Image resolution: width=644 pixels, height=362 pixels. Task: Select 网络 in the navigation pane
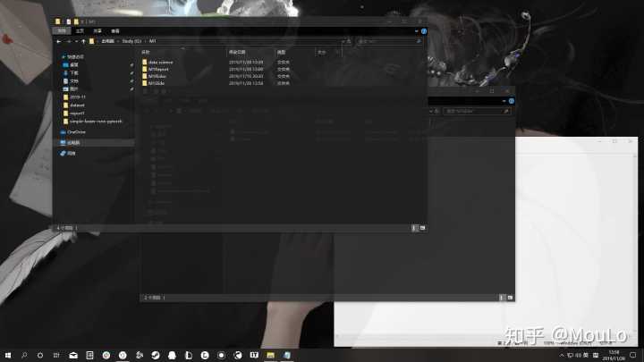[71, 154]
